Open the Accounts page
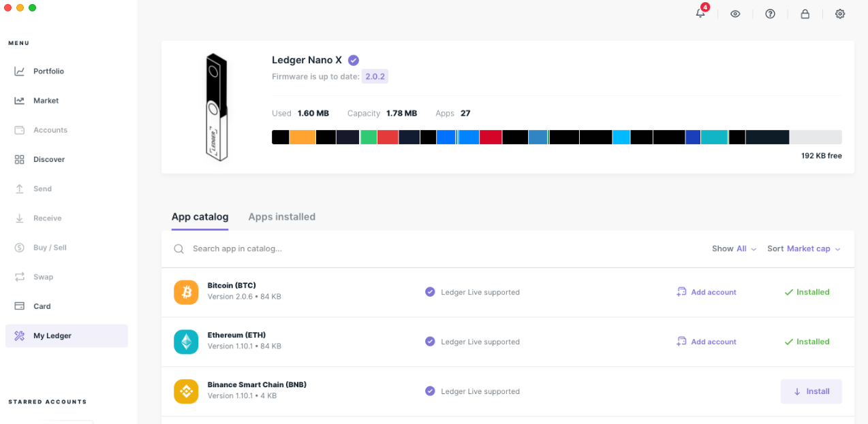This screenshot has width=868, height=424. pyautogui.click(x=51, y=130)
